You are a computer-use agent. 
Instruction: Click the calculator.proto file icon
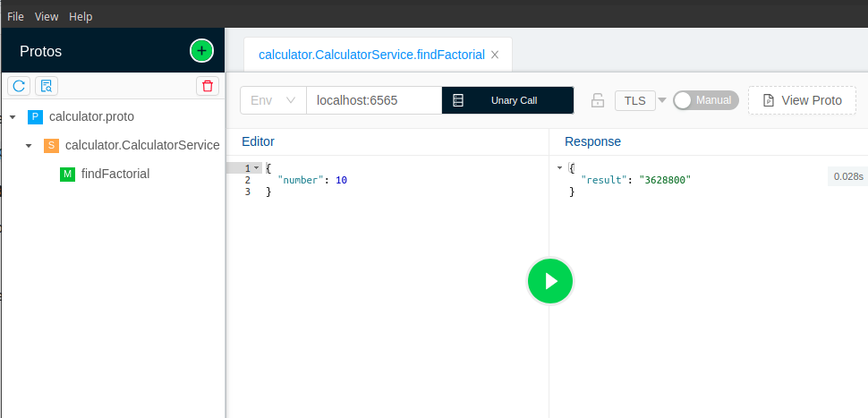(35, 116)
